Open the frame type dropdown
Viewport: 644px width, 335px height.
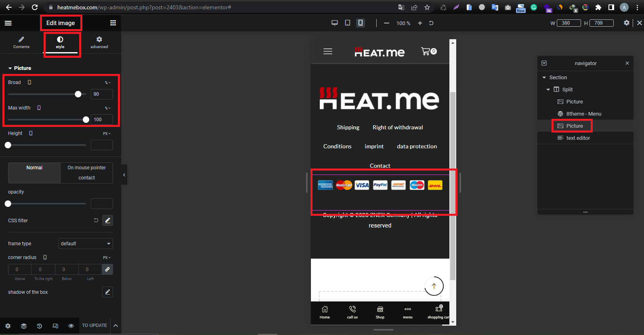point(86,244)
